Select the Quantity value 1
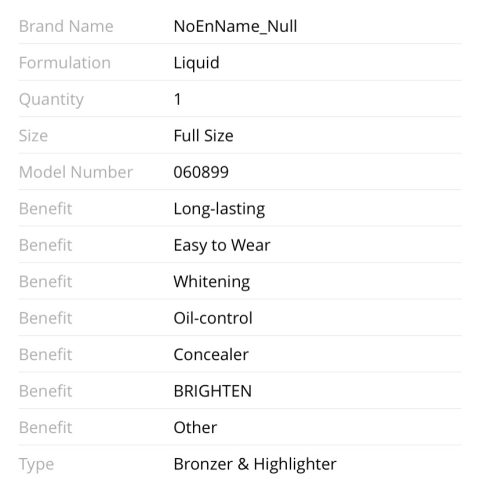480x480 pixels. pos(177,99)
